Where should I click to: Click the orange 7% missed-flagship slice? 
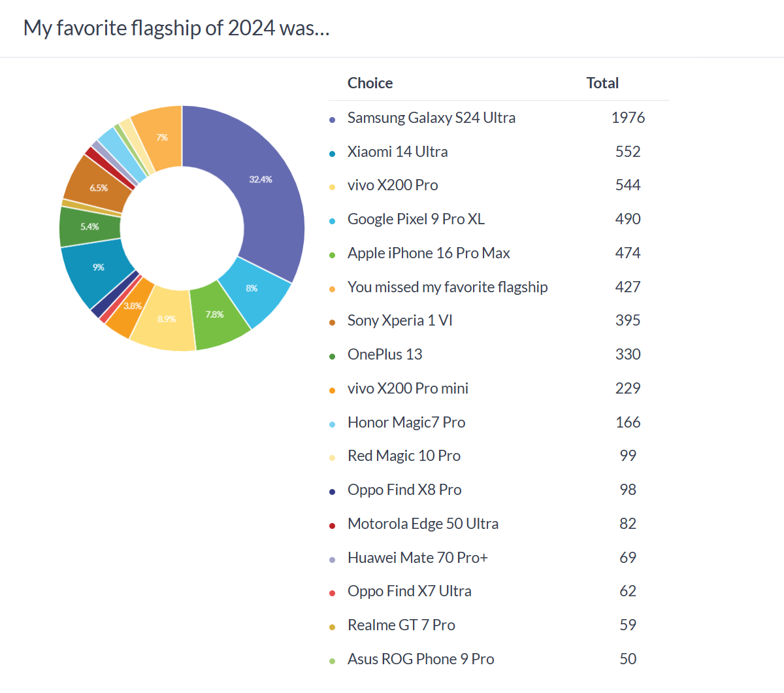[x=160, y=136]
